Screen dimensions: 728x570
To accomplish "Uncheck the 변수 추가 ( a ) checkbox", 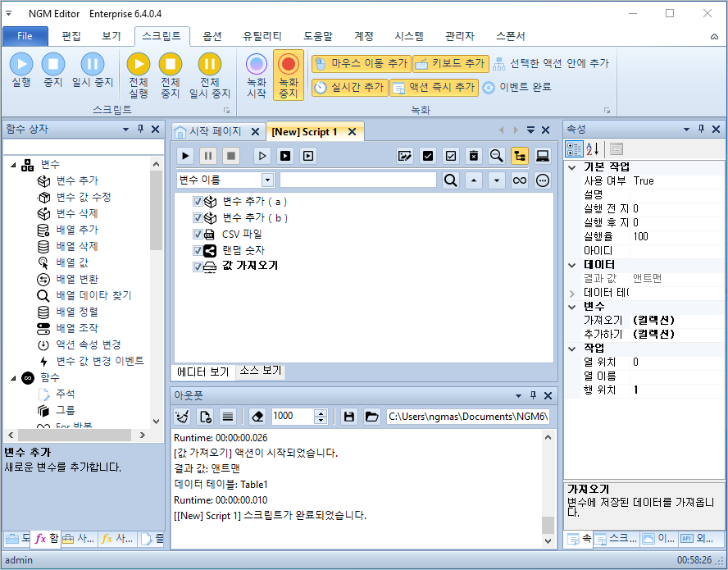I will [x=198, y=202].
